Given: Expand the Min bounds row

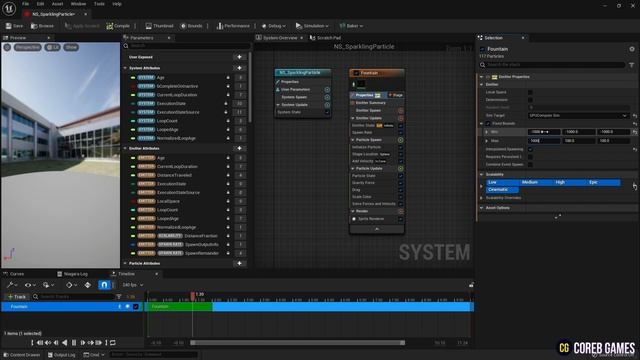Looking at the screenshot, I should [487, 132].
